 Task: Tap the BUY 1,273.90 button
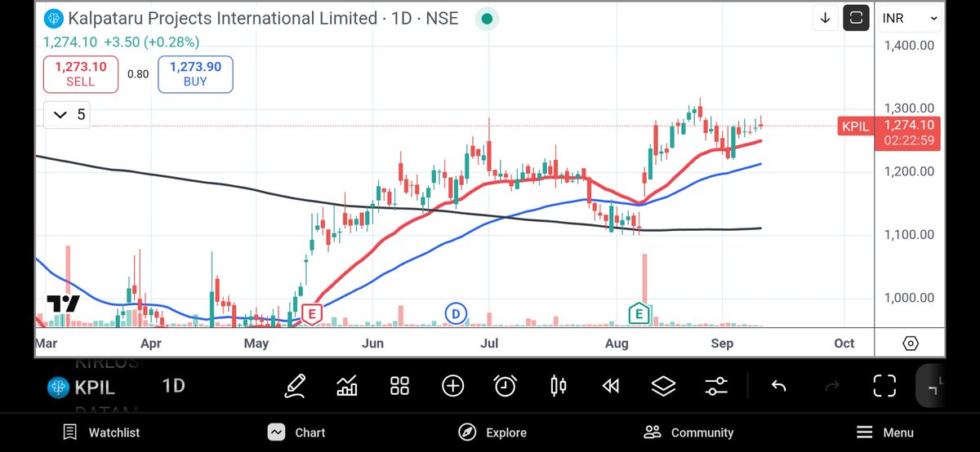195,74
